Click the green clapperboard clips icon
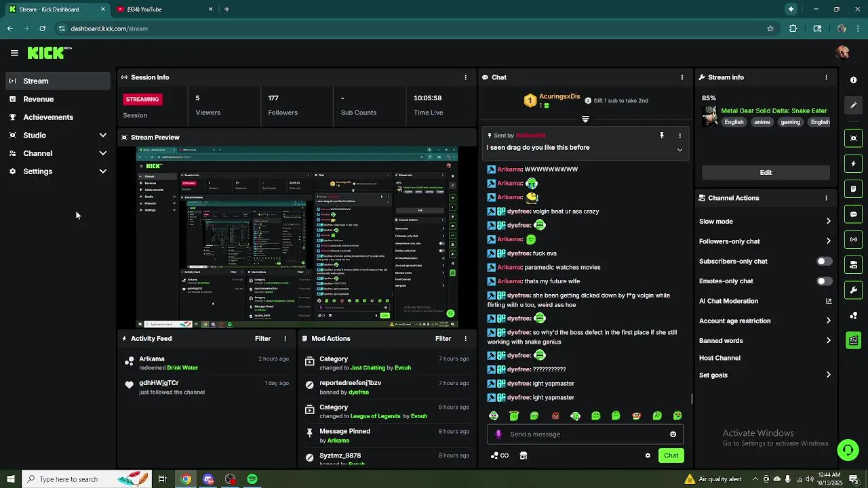Image resolution: width=868 pixels, height=488 pixels. (x=853, y=340)
